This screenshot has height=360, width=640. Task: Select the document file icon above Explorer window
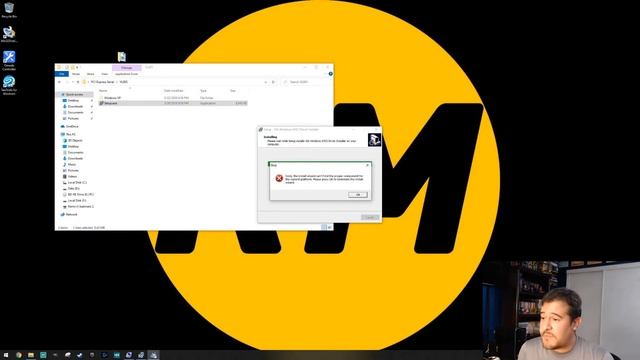(122, 56)
